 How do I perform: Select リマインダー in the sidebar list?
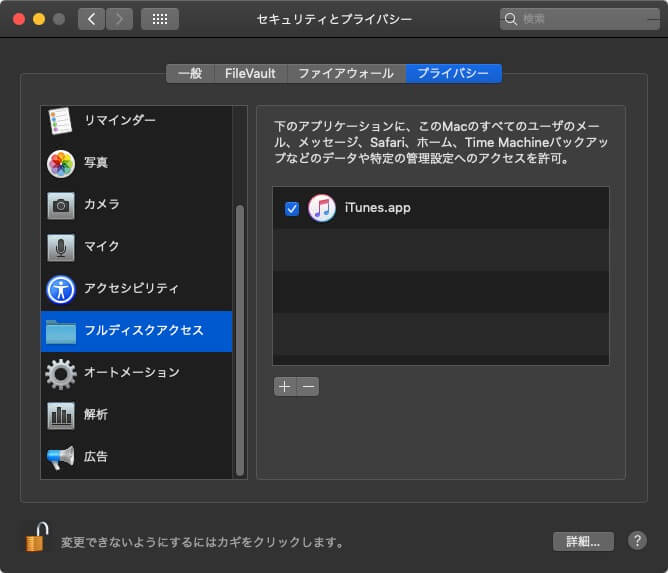point(136,121)
